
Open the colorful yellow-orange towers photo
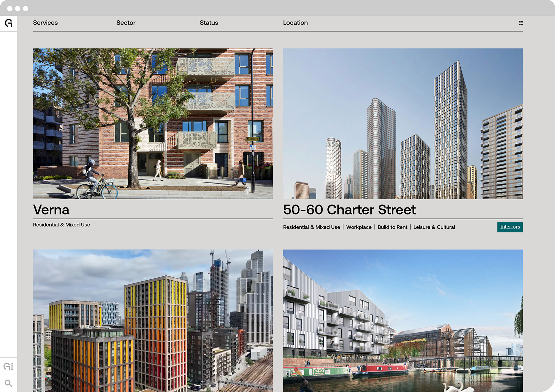point(153,320)
